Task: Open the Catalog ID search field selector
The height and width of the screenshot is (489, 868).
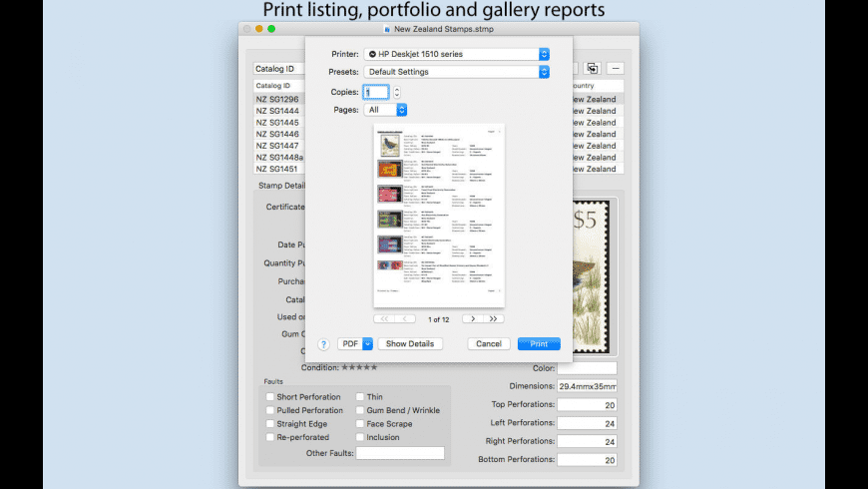Action: [x=279, y=69]
